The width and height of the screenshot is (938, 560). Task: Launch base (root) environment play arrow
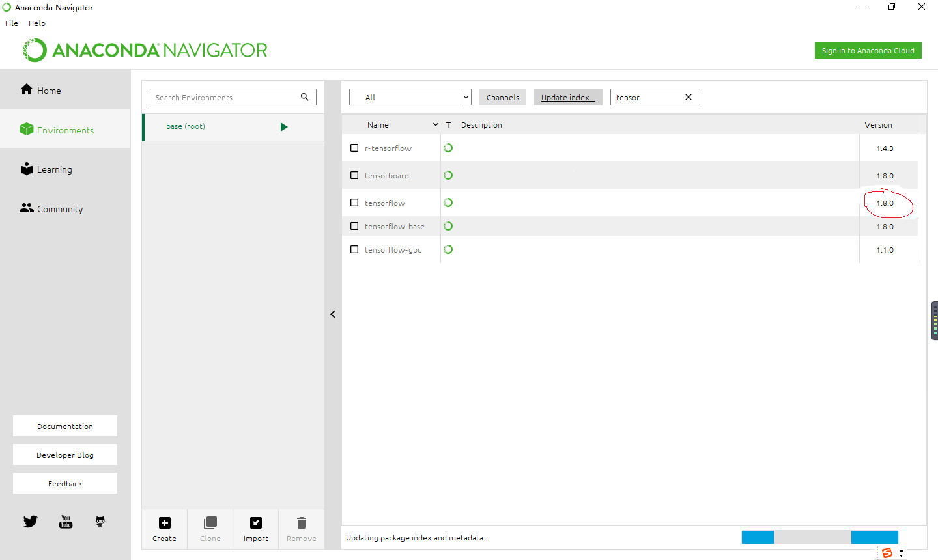(284, 127)
